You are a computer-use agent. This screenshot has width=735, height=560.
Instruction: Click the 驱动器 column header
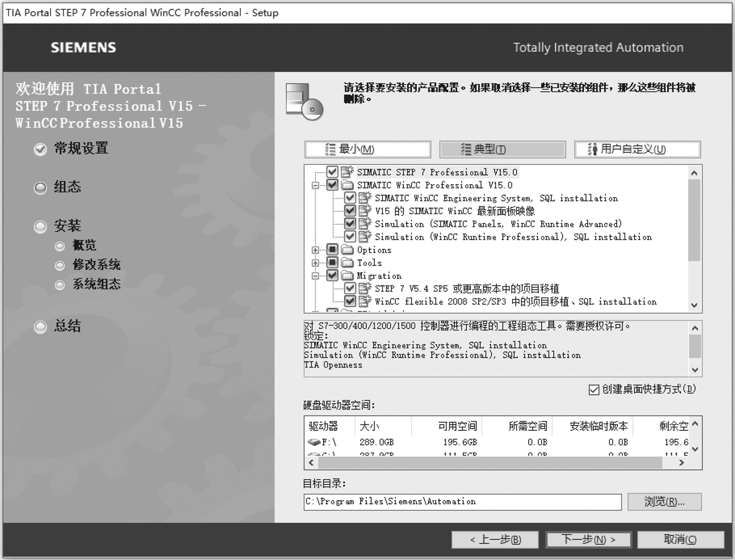(x=329, y=426)
